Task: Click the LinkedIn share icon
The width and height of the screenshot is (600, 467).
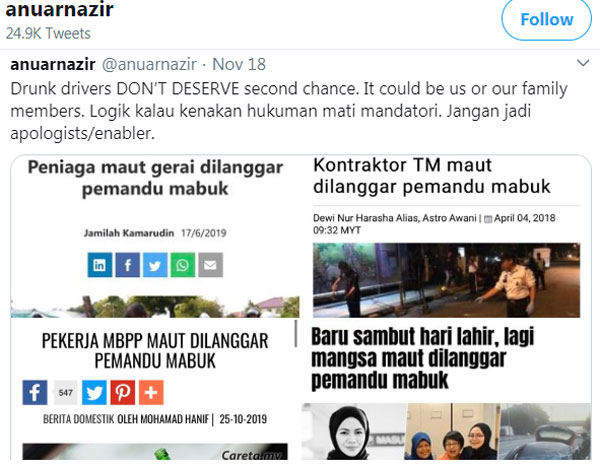Action: [100, 265]
